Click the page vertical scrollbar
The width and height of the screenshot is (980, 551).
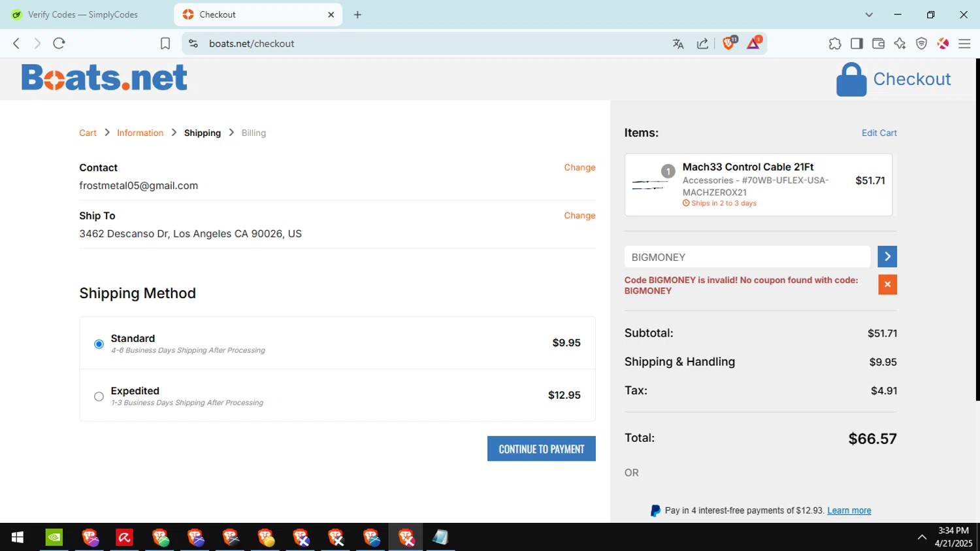coord(977,229)
